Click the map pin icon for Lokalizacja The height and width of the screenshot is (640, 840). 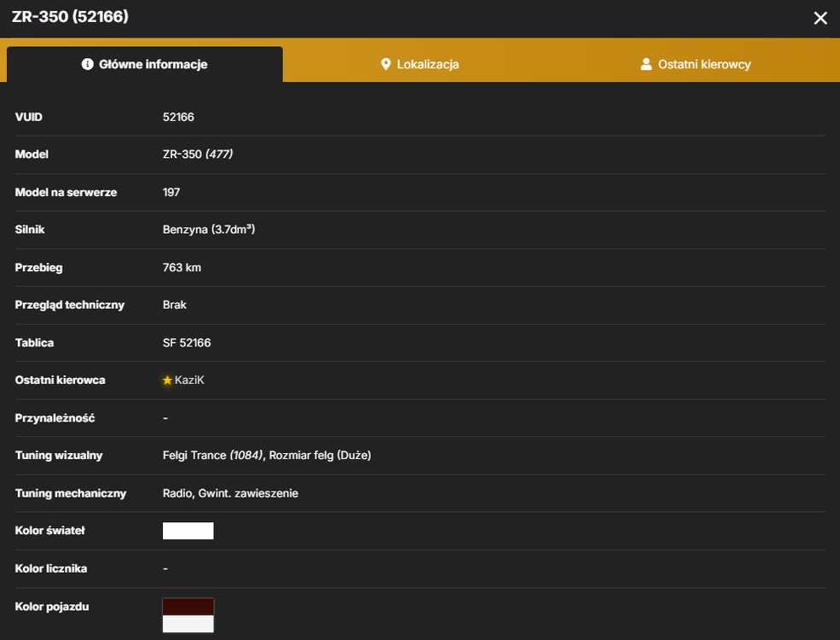385,64
